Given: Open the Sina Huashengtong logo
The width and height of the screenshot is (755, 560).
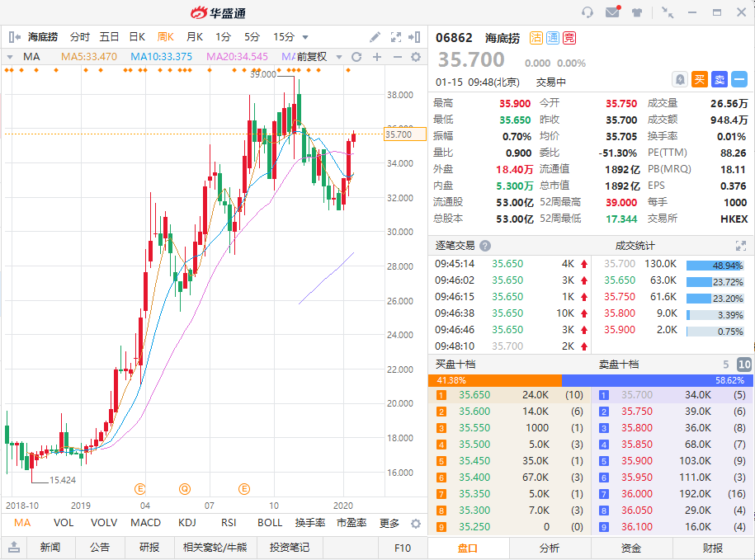Looking at the screenshot, I should (x=218, y=12).
